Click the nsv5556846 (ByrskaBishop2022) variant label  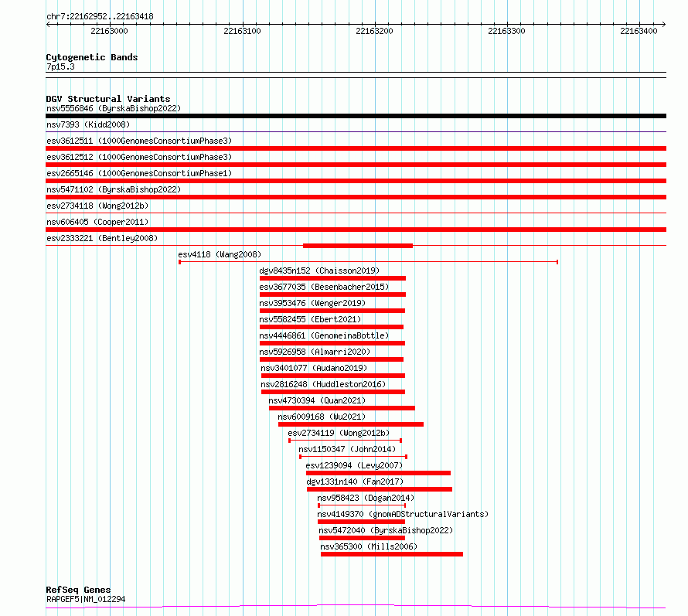pos(114,108)
